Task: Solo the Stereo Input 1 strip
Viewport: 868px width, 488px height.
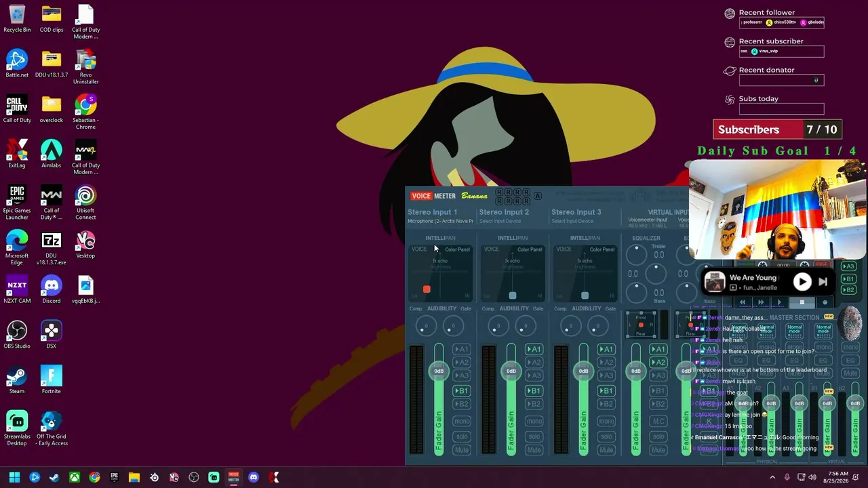Action: [x=462, y=436]
